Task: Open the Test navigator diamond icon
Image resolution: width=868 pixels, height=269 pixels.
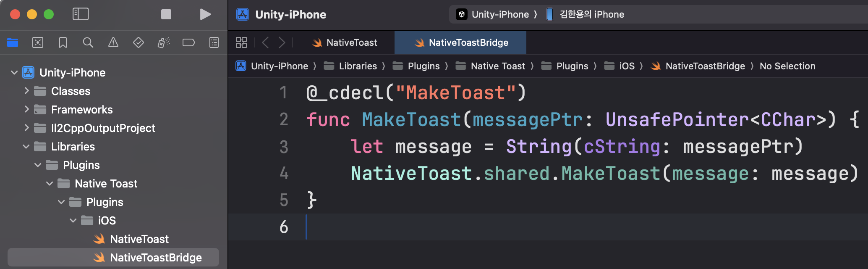Action: pos(139,42)
